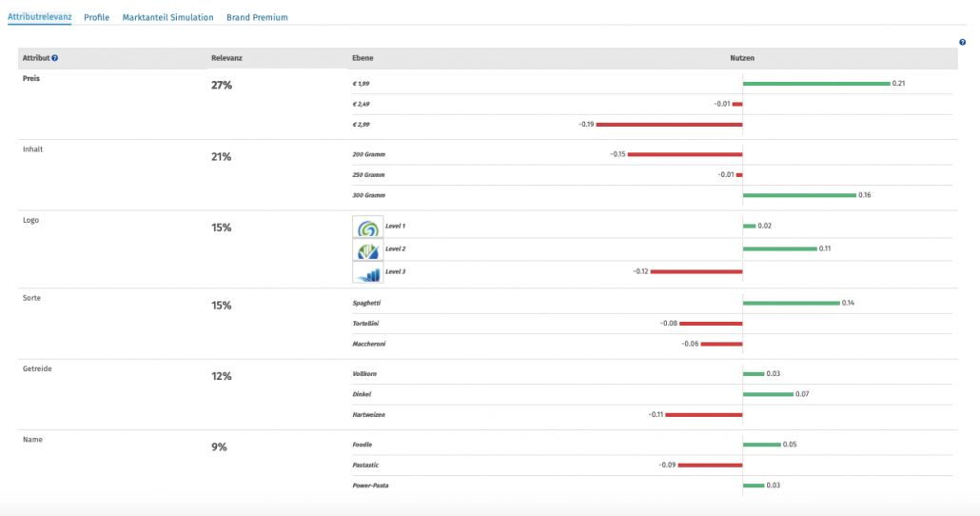The image size is (980, 516).
Task: Click the Relevanz column header
Action: coord(226,59)
